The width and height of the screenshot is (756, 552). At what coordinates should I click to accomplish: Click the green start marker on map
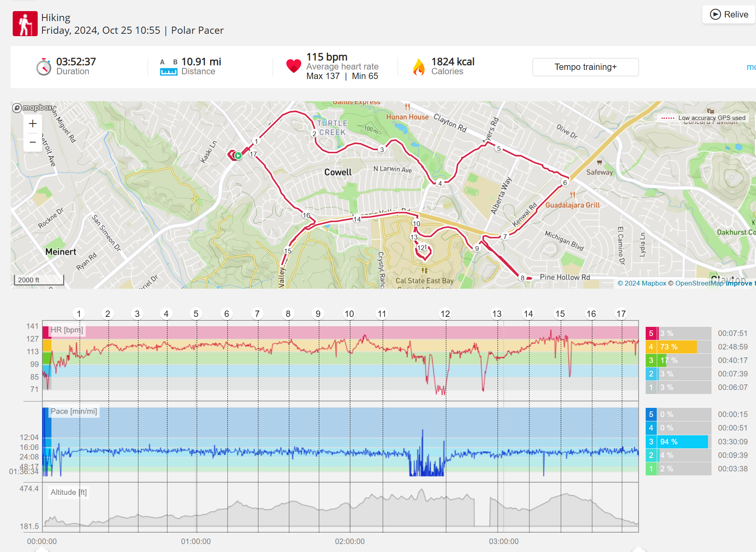(238, 156)
